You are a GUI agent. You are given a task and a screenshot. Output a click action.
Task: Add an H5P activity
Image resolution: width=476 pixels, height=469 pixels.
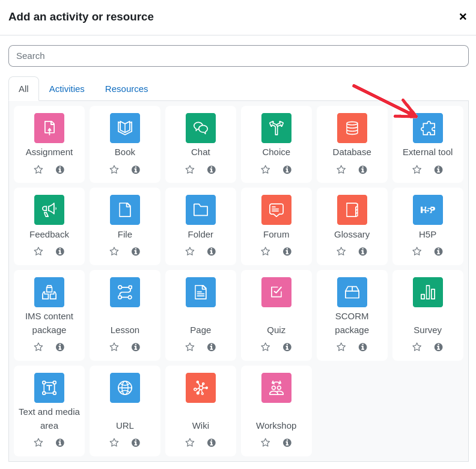[428, 210]
